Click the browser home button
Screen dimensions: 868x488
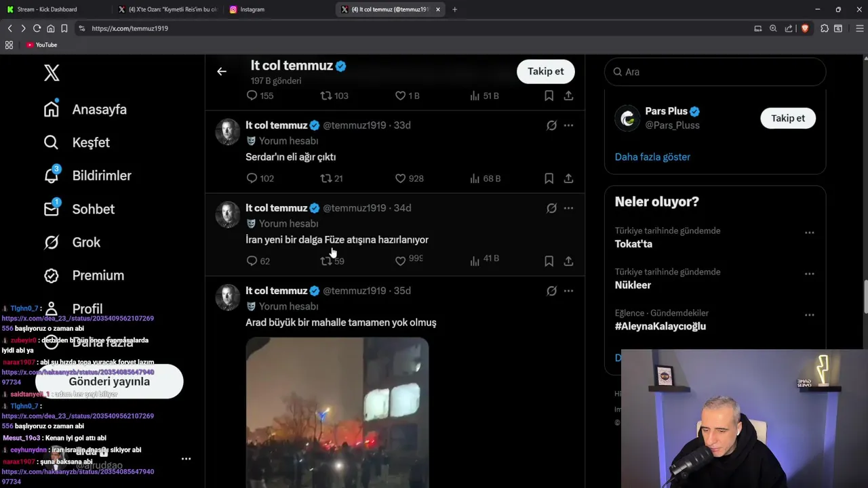pos(50,28)
